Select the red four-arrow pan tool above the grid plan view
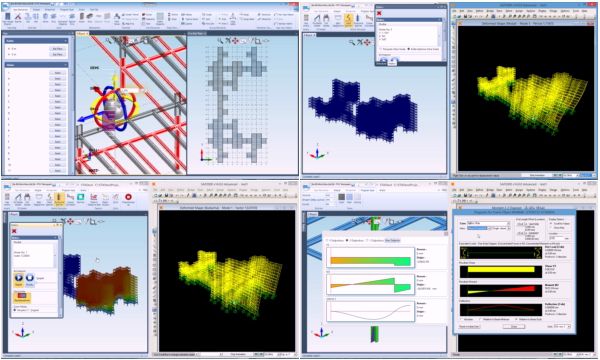Screen dimensions: 600x360 [x=235, y=41]
